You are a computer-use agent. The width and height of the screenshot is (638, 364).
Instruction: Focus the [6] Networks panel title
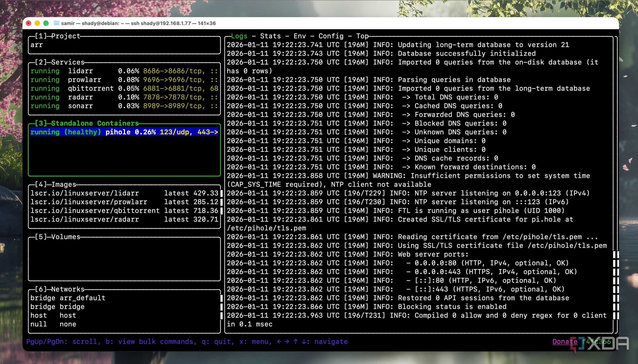point(60,289)
